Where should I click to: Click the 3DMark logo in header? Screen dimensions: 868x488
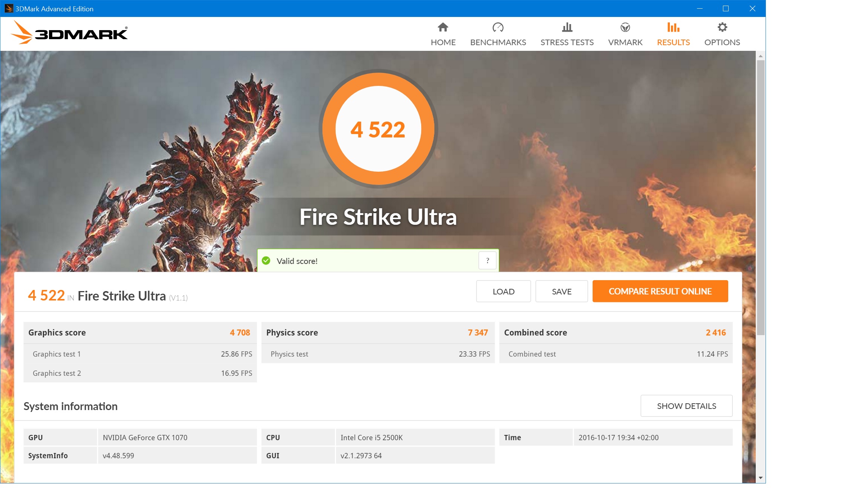tap(70, 33)
